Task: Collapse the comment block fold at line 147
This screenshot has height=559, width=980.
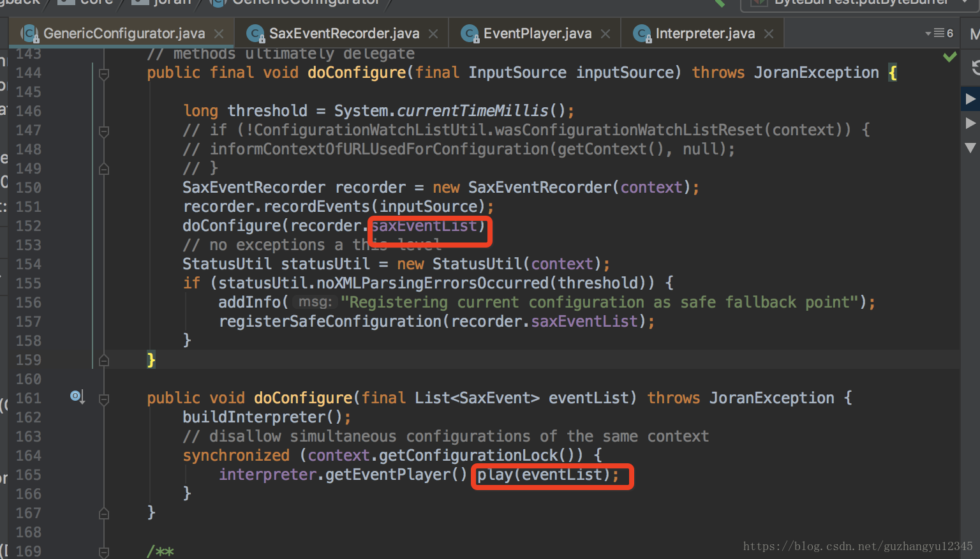Action: click(x=104, y=131)
